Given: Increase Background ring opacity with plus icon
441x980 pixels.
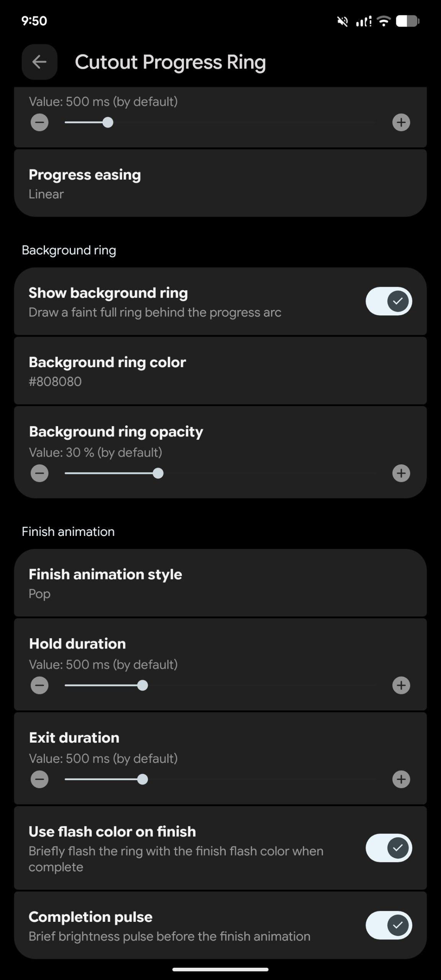Looking at the screenshot, I should (x=401, y=473).
